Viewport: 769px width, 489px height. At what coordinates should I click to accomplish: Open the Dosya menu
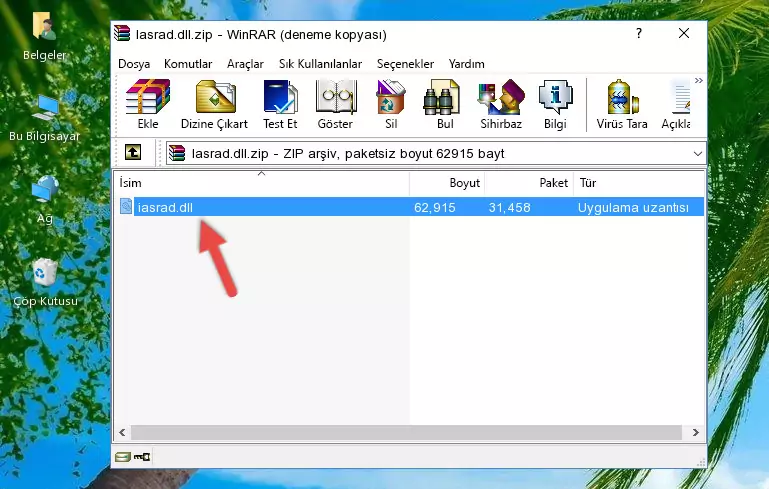(x=134, y=64)
